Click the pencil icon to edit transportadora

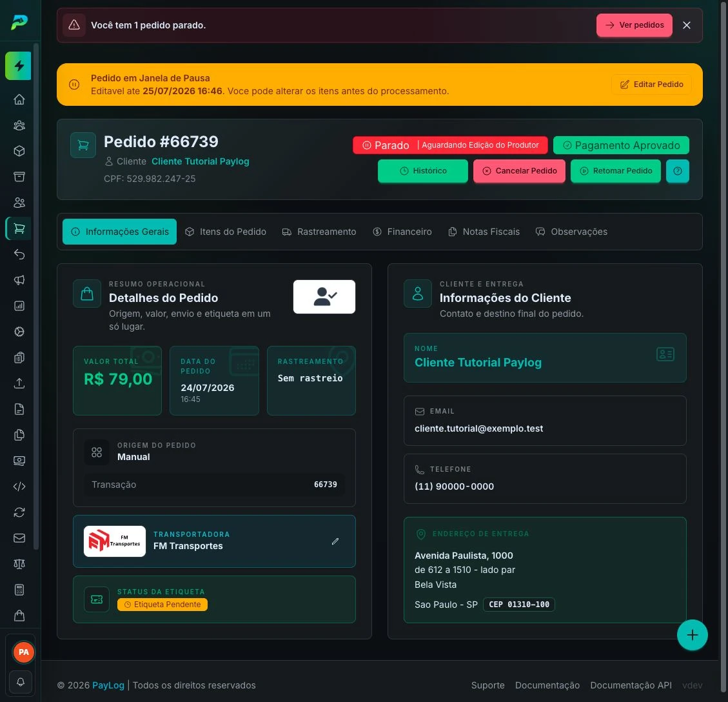point(335,541)
